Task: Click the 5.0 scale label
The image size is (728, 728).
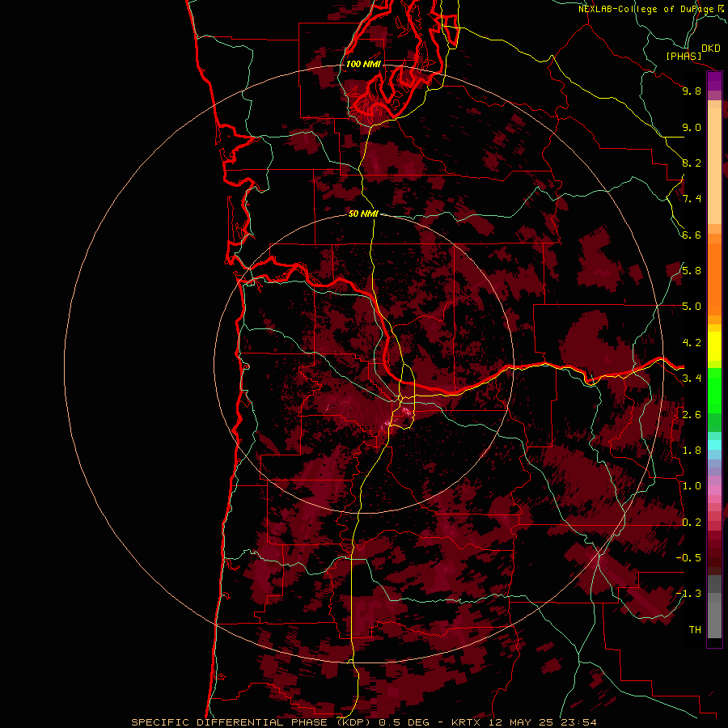Action: 692,307
